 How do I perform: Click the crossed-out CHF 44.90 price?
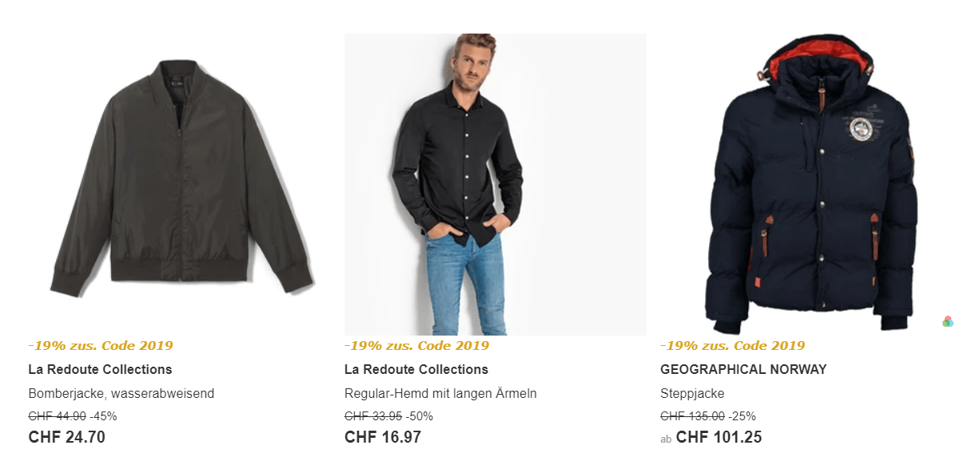(57, 415)
